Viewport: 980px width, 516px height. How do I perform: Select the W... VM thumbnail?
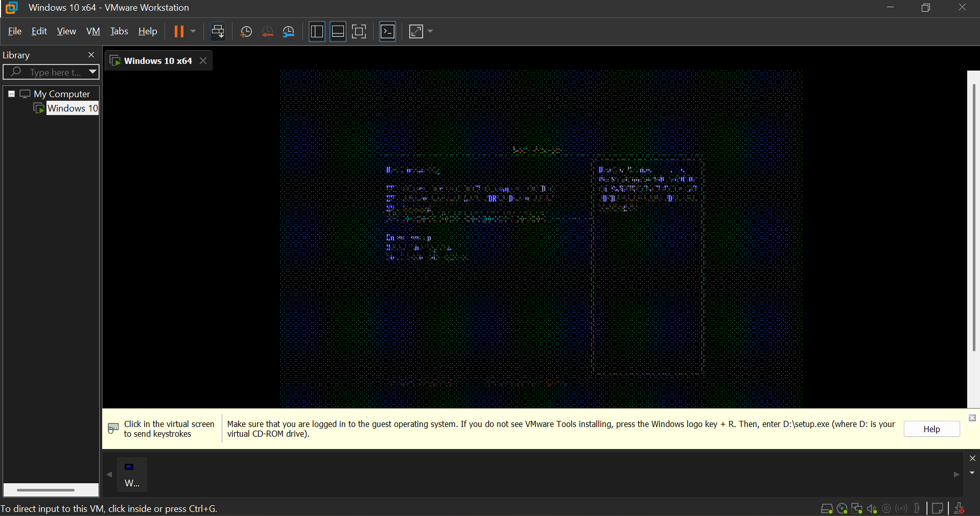(x=132, y=475)
